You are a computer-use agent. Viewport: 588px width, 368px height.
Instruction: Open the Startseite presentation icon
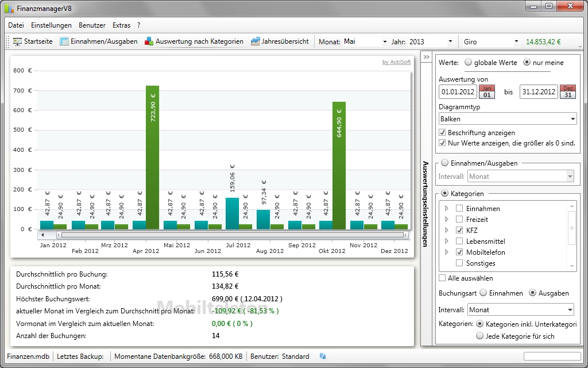[18, 41]
